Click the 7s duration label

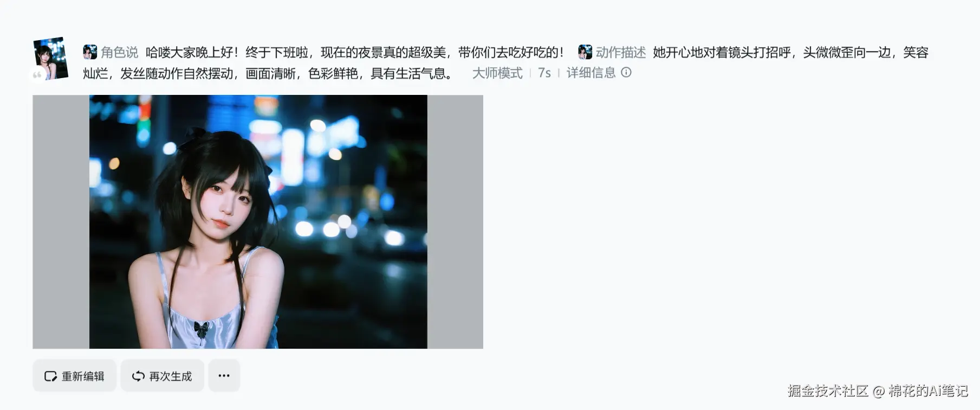click(544, 73)
